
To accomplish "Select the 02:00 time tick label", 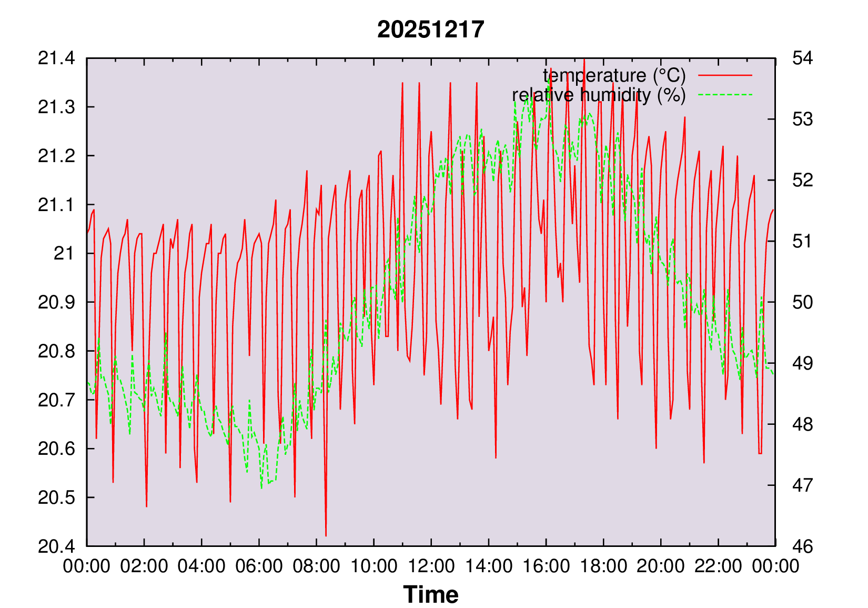I will click(x=144, y=566).
